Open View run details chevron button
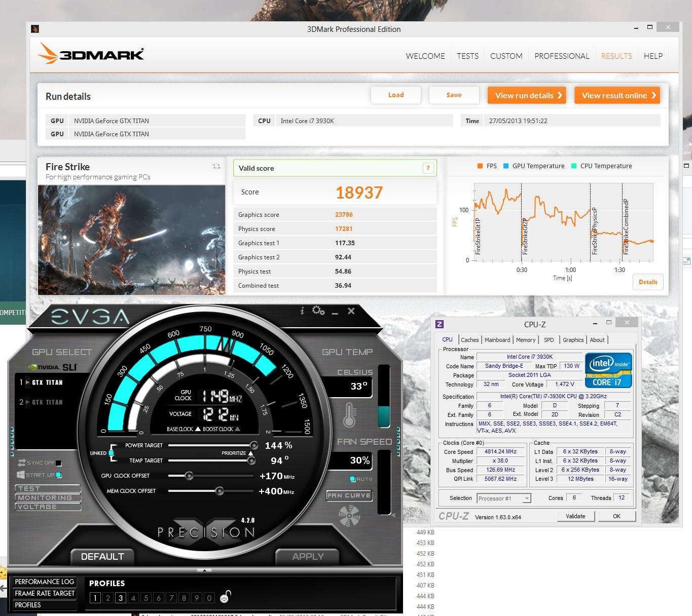 pos(527,95)
